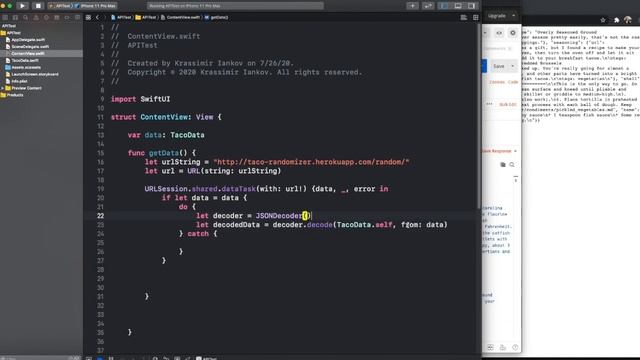Click the browser profile avatar
Viewport: 640px width, 360px height.
click(628, 20)
